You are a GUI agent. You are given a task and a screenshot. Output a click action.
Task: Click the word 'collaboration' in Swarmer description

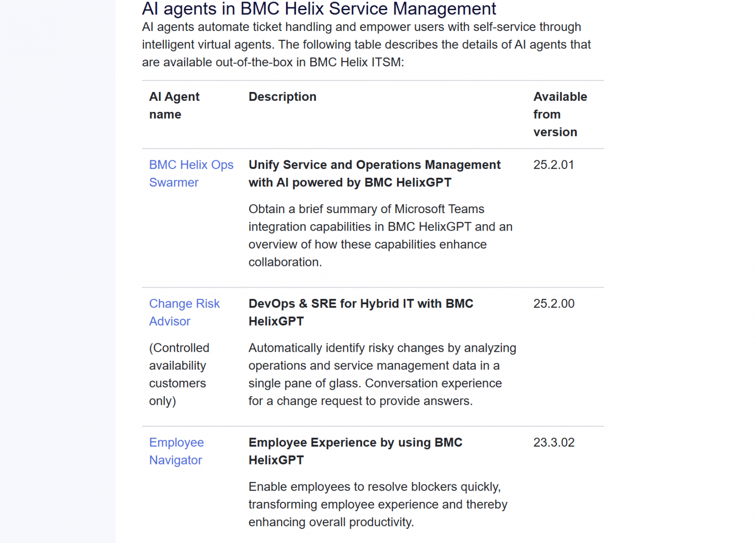pyautogui.click(x=284, y=263)
